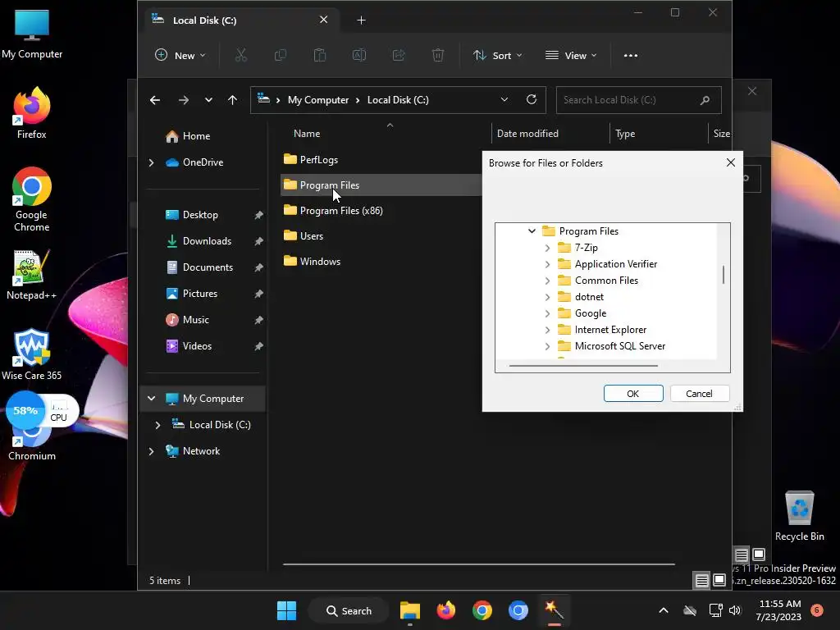Go up one level with up arrow
Viewport: 840px width, 630px height.
point(232,100)
